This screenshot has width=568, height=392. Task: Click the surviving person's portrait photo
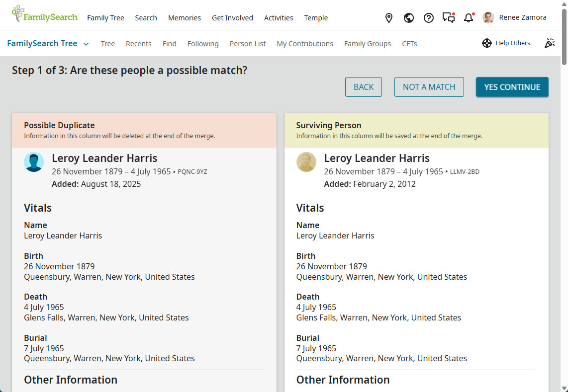tap(306, 162)
